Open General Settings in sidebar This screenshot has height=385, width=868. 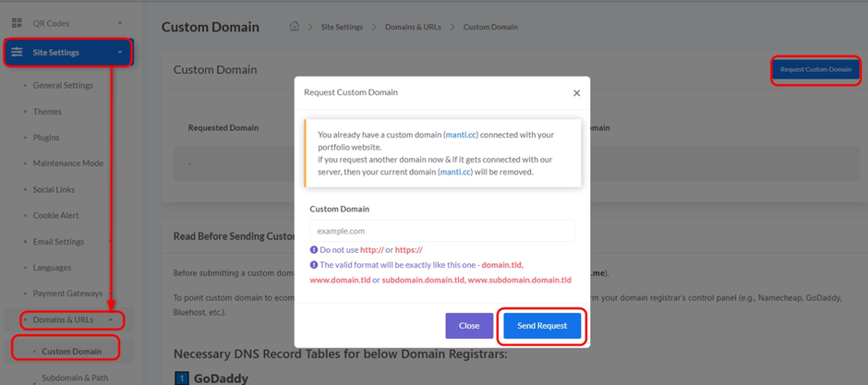[63, 86]
